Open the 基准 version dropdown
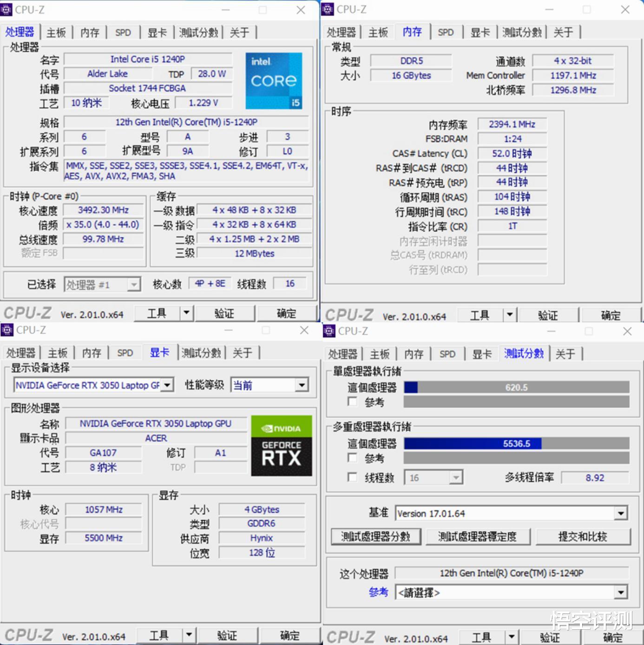 621,513
